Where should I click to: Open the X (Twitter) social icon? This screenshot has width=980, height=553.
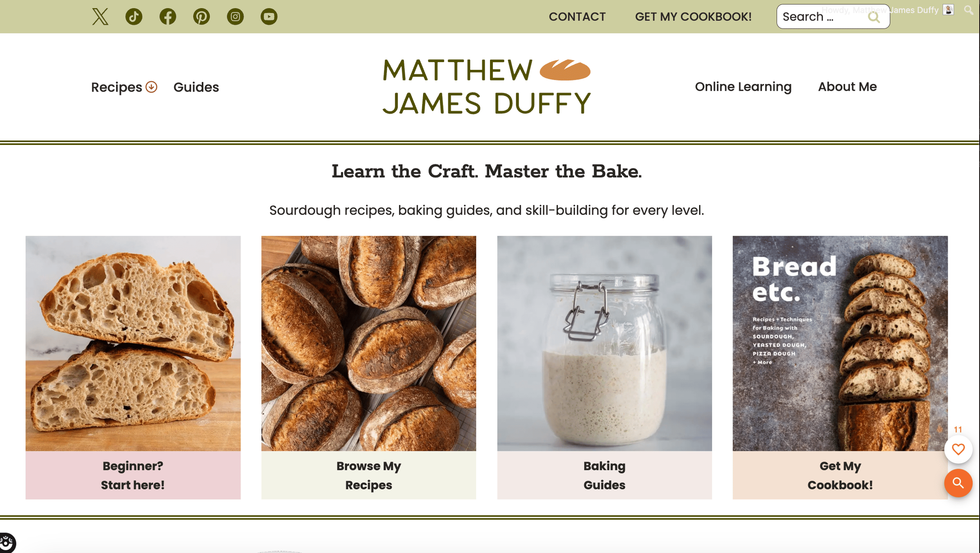pos(100,17)
